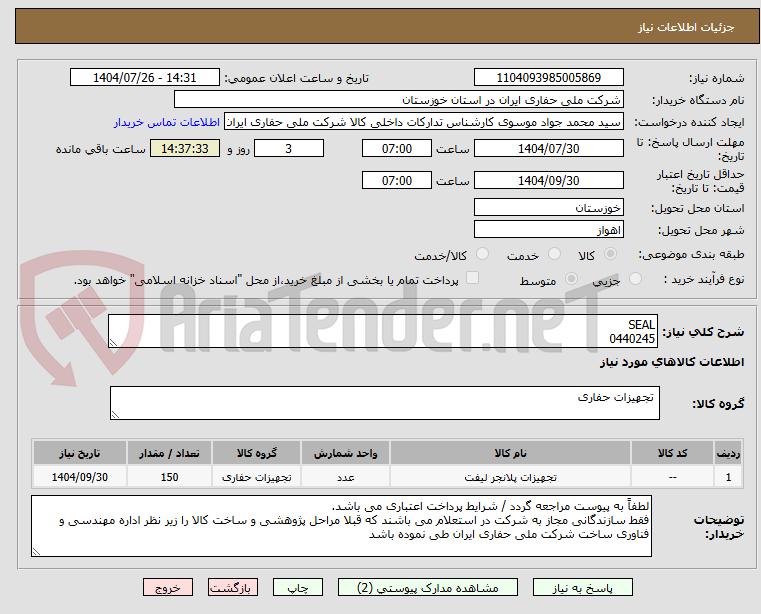761x614 pixels.
Task: Click the cell تجهیزات پلانجر لیفت
Action: [x=510, y=478]
